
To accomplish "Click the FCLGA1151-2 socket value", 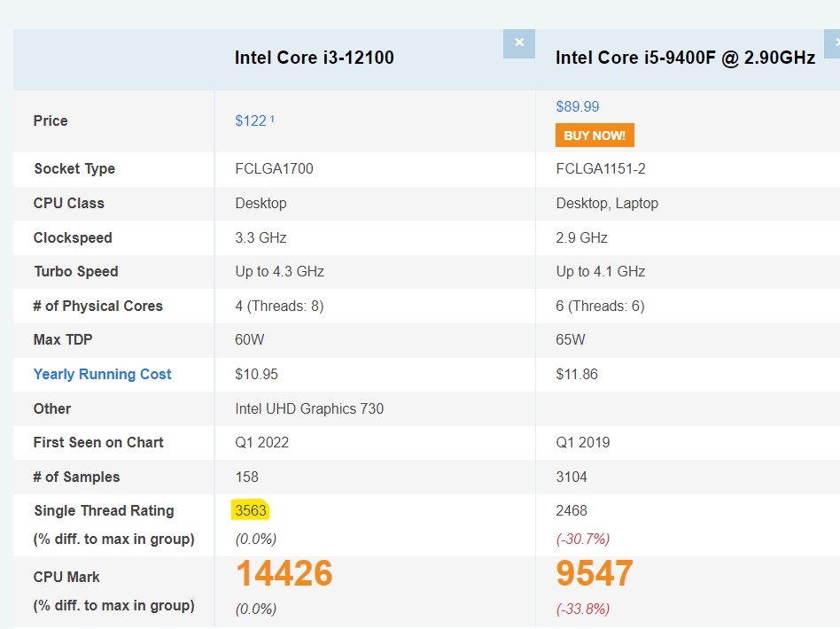I will click(601, 169).
